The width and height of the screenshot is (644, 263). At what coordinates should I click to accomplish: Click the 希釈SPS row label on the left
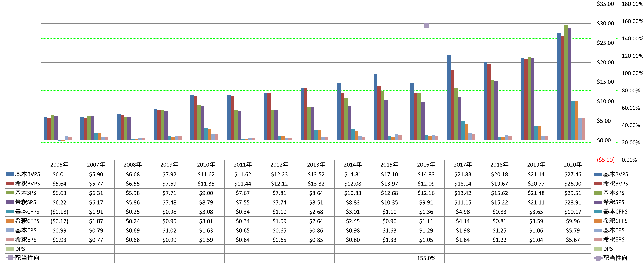[x=26, y=202]
